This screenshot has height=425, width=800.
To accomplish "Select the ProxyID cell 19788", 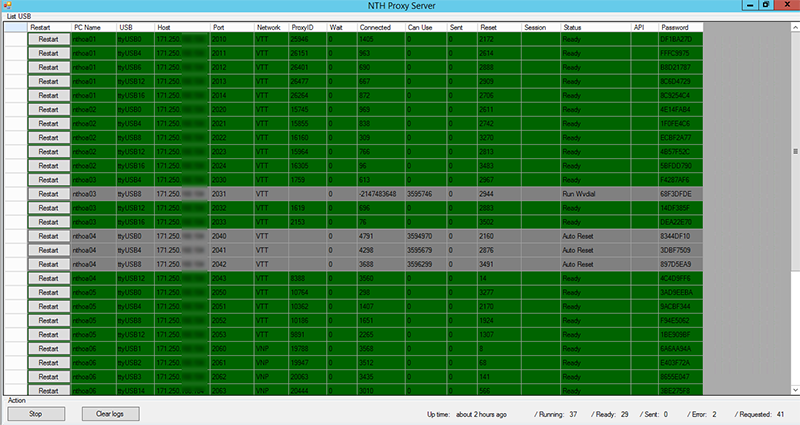I will [307, 349].
